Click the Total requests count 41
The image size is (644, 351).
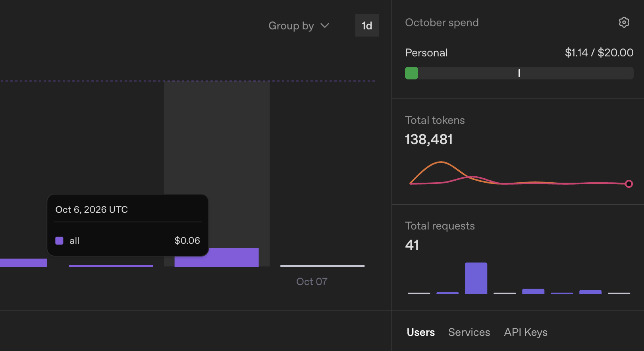(x=412, y=245)
